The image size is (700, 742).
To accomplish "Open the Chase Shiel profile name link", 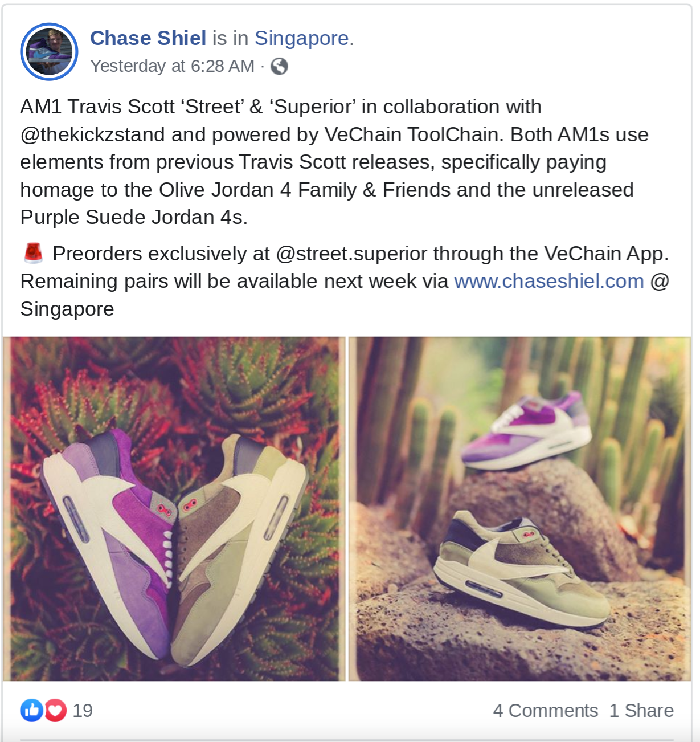I will tap(148, 38).
